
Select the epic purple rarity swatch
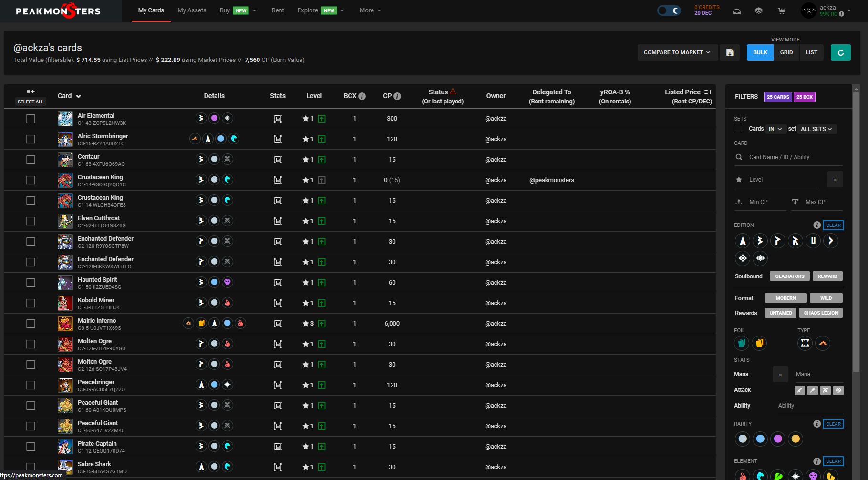coord(778,439)
